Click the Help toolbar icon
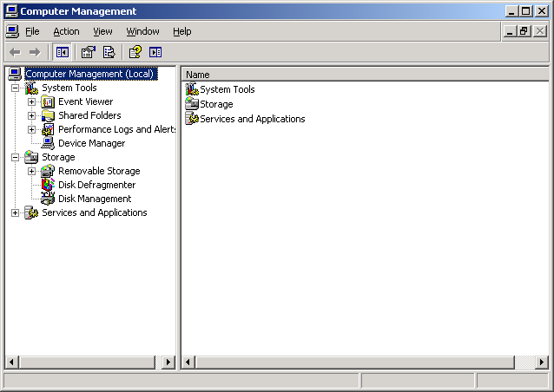Image resolution: width=554 pixels, height=392 pixels. 135,53
